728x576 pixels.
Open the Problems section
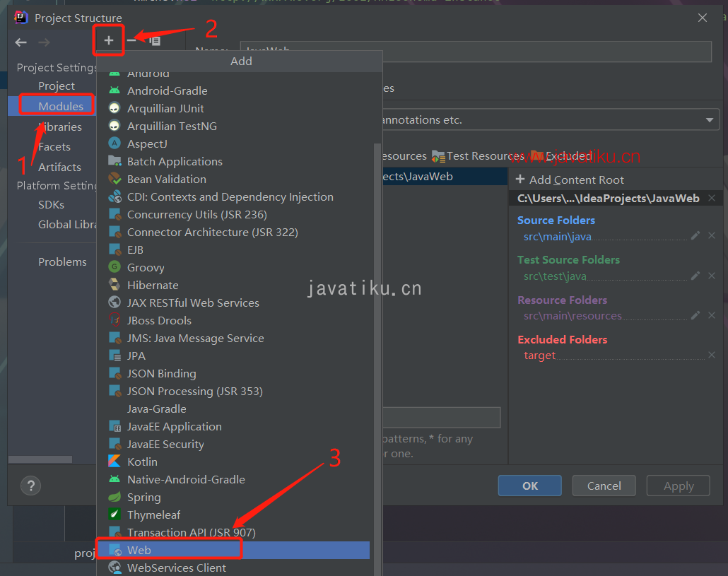click(x=62, y=261)
